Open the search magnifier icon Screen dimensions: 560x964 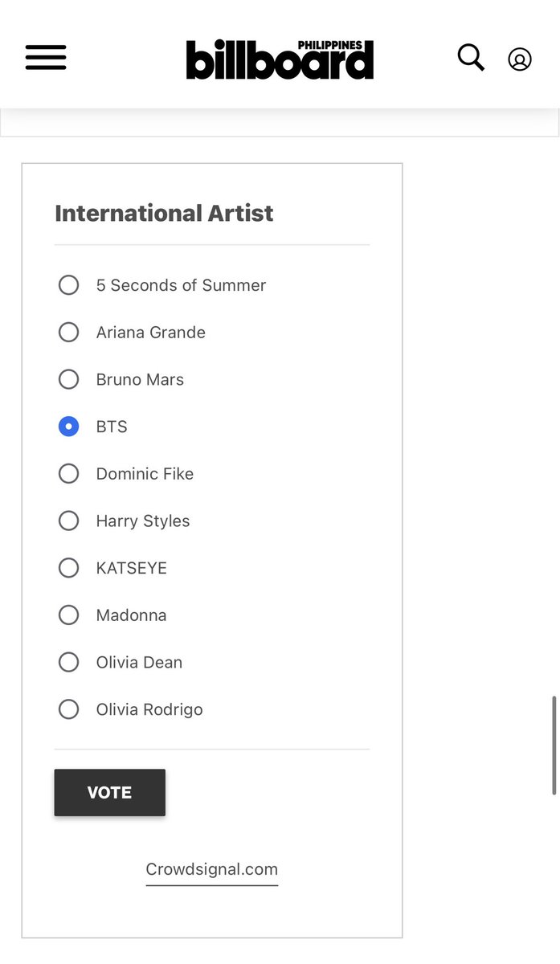pos(471,58)
